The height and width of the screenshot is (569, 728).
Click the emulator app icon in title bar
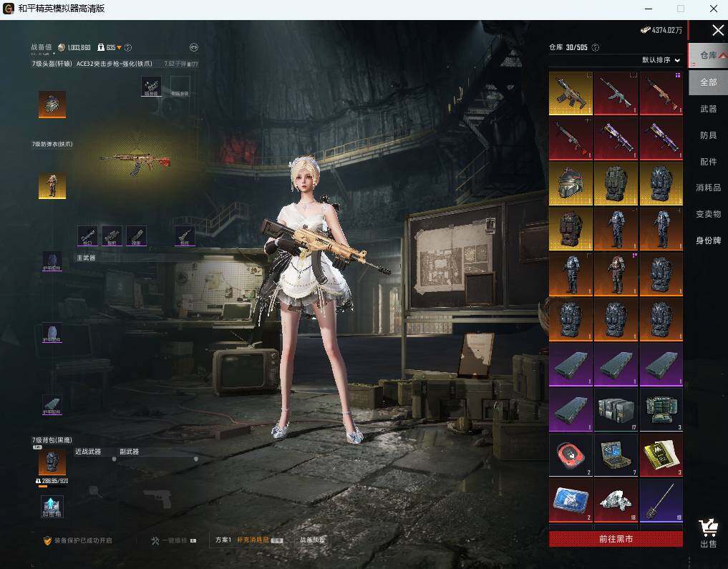pos(9,9)
